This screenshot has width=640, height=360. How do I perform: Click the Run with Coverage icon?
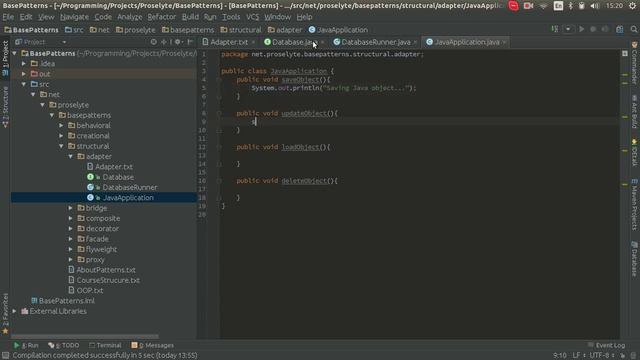[605, 29]
